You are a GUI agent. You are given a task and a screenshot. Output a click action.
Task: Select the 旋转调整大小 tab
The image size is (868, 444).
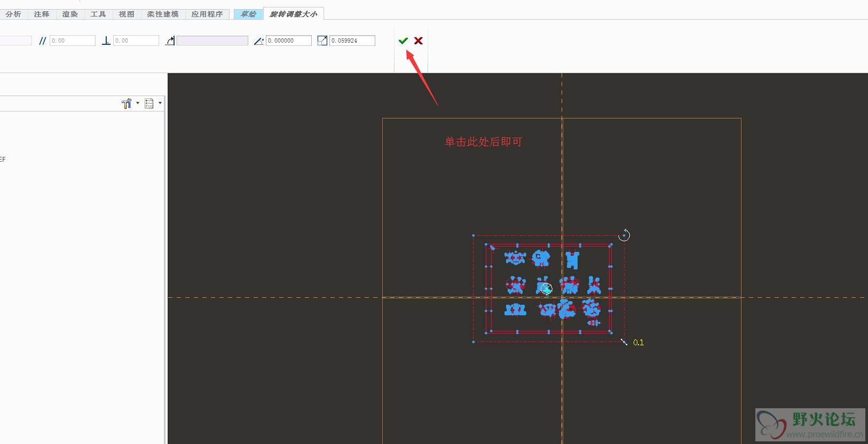[293, 14]
